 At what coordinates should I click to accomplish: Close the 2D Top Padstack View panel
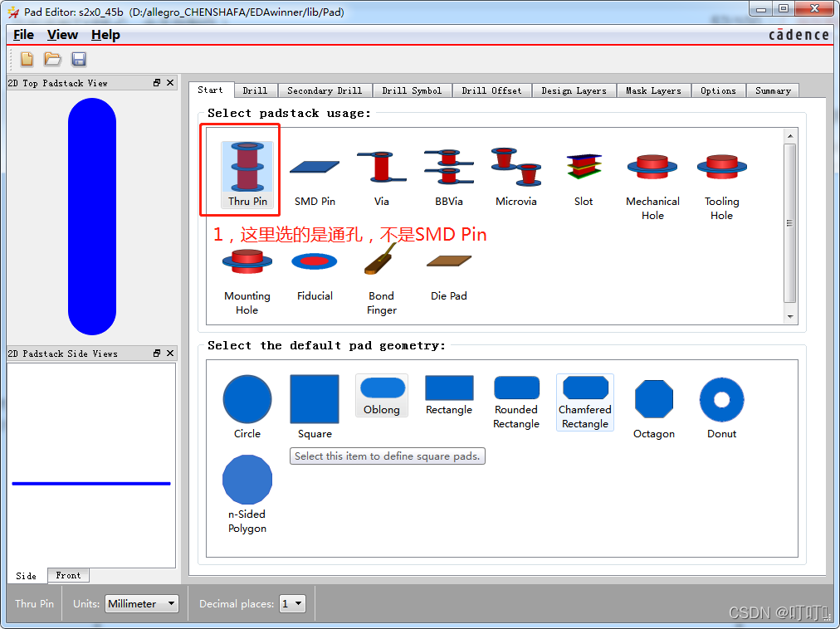pyautogui.click(x=170, y=82)
